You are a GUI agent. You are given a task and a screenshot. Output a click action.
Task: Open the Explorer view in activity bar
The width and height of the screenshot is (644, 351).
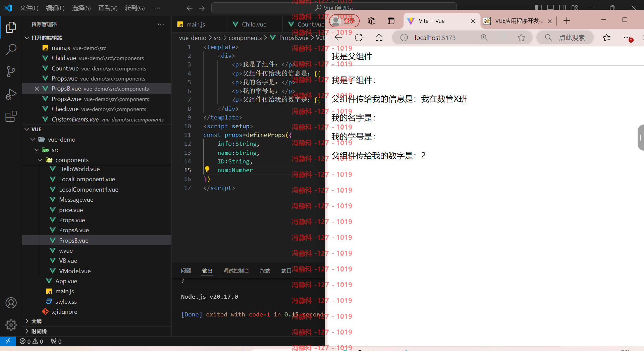11,27
